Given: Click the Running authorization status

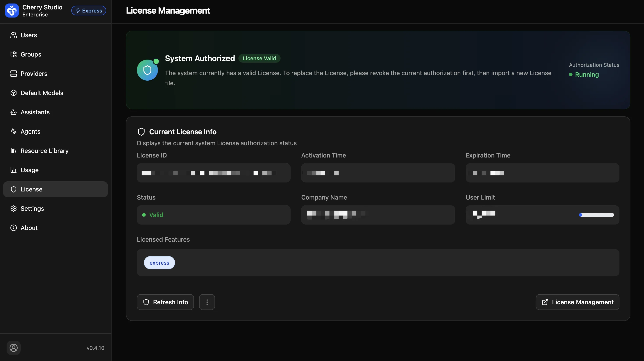Looking at the screenshot, I should [x=584, y=74].
